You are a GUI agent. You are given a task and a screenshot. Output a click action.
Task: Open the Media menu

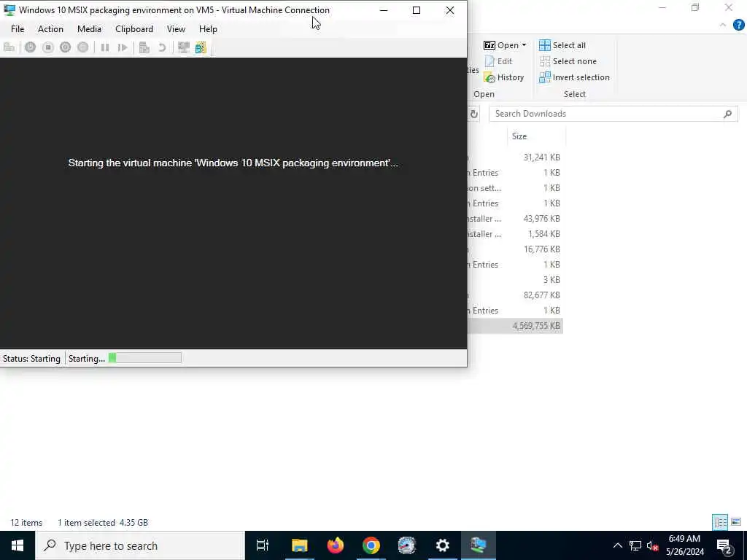click(89, 29)
